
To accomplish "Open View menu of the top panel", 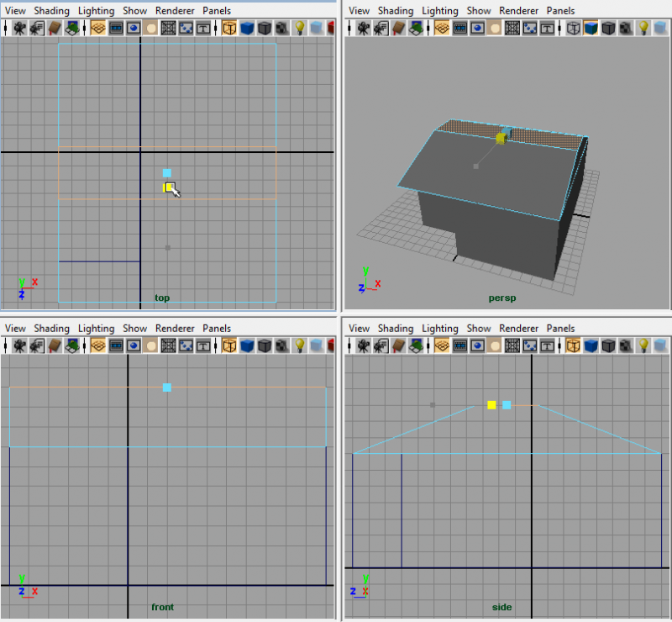I will pyautogui.click(x=15, y=11).
